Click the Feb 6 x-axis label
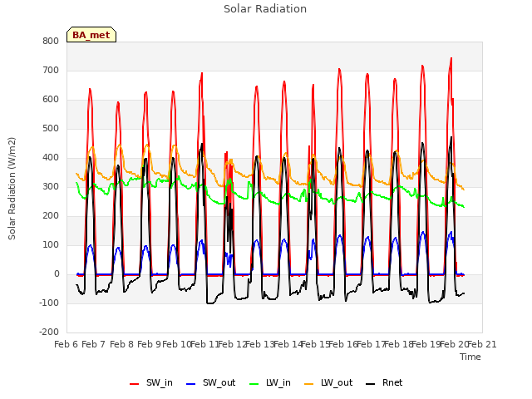This screenshot has height=399, width=532. tap(66, 344)
